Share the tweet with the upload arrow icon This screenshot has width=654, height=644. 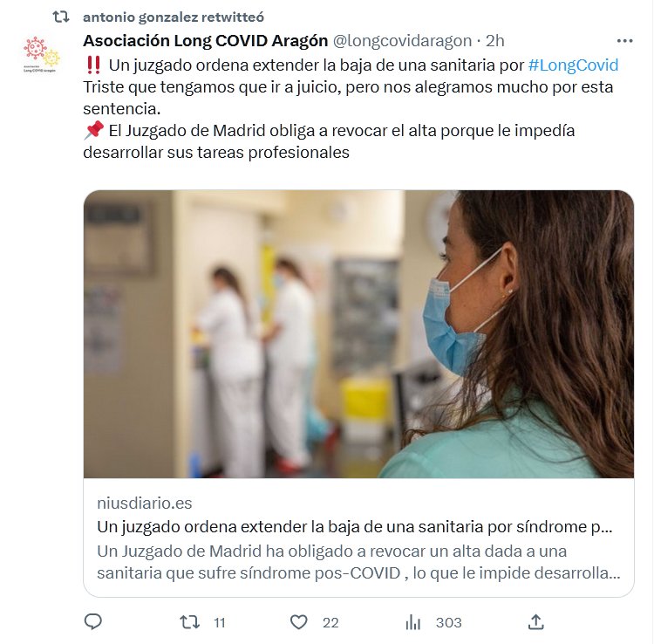[x=536, y=622]
